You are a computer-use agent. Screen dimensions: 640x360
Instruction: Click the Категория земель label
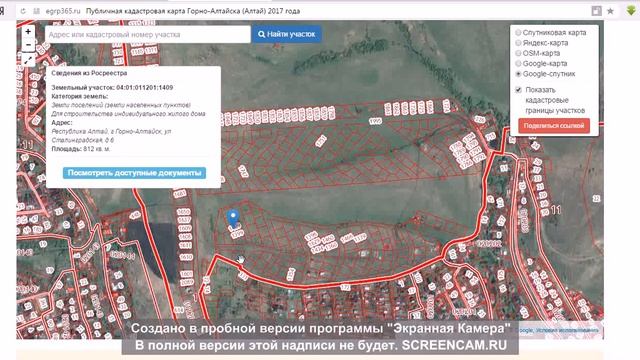click(x=80, y=96)
